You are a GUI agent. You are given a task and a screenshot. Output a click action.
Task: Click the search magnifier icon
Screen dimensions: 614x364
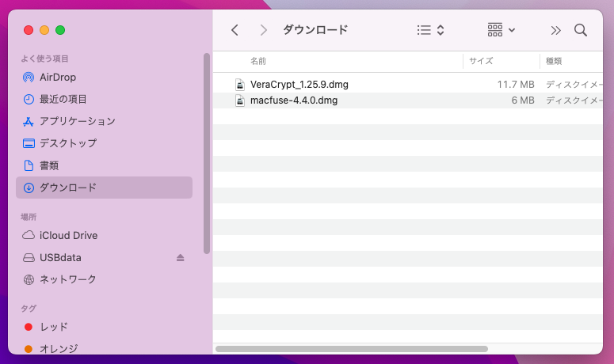580,30
